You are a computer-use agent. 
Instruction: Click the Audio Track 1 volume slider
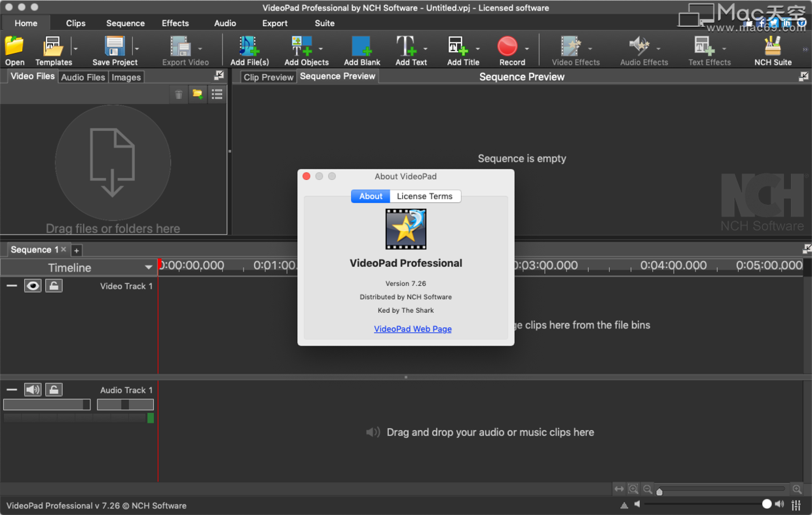tap(46, 404)
